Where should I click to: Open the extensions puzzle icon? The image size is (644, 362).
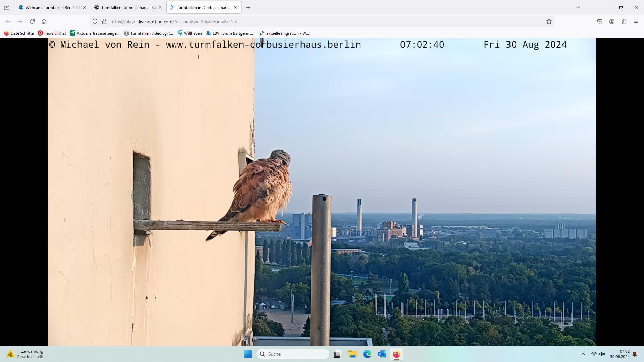tap(624, 21)
